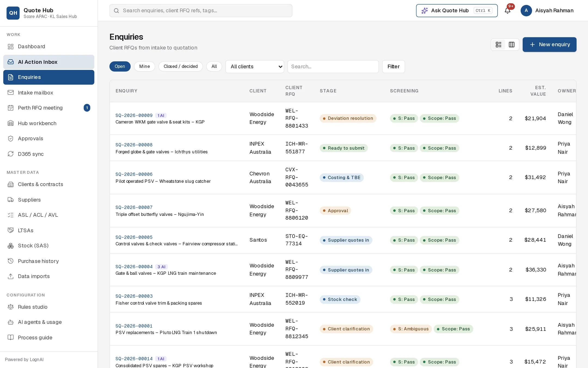Open D365 sync from sidebar
Image resolution: width=588 pixels, height=368 pixels.
tap(49, 154)
